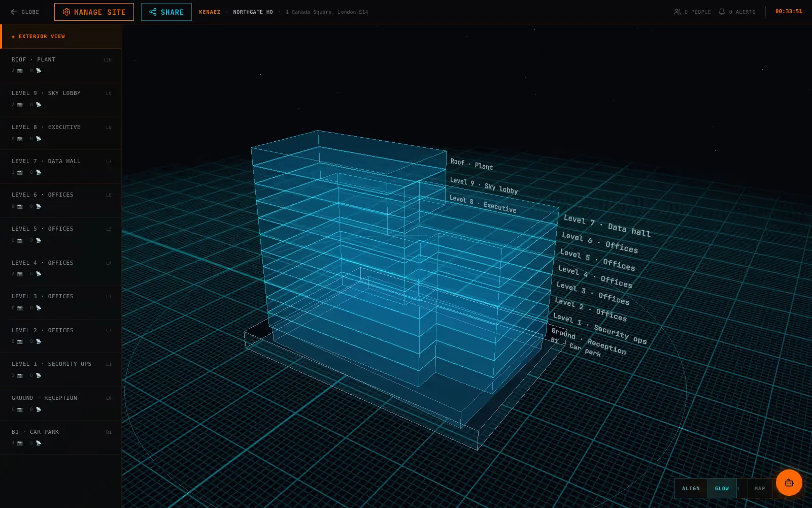812x508 pixels.
Task: Toggle the Align option
Action: point(691,488)
